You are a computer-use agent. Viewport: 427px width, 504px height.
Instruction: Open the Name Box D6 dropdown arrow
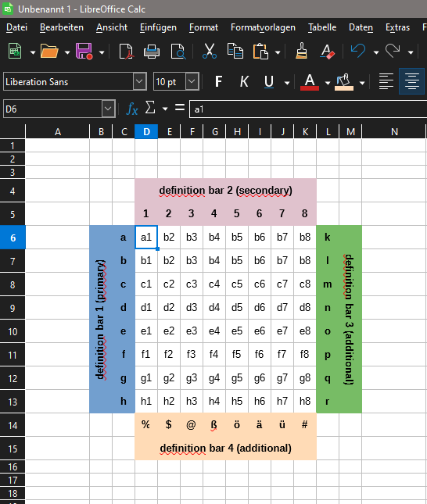(109, 109)
